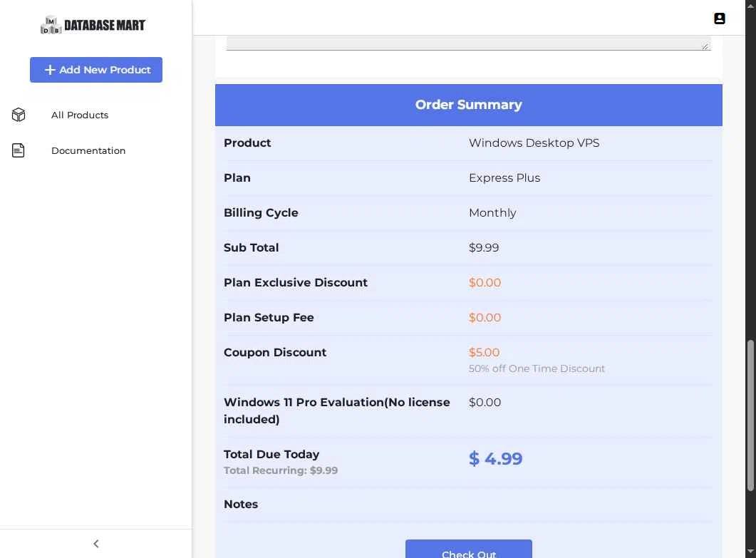The image size is (756, 558).
Task: Click the Plan Exclusive Discount $0.00 amount
Action: pyautogui.click(x=485, y=283)
